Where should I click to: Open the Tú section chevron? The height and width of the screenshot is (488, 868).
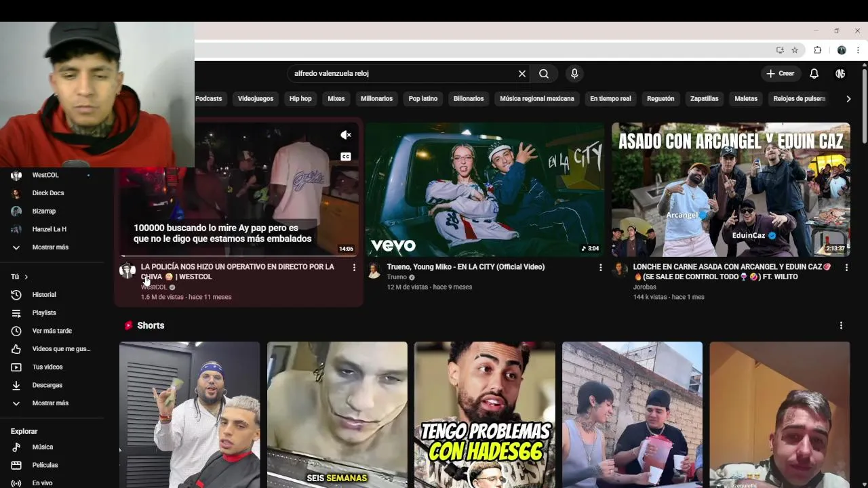pos(26,277)
